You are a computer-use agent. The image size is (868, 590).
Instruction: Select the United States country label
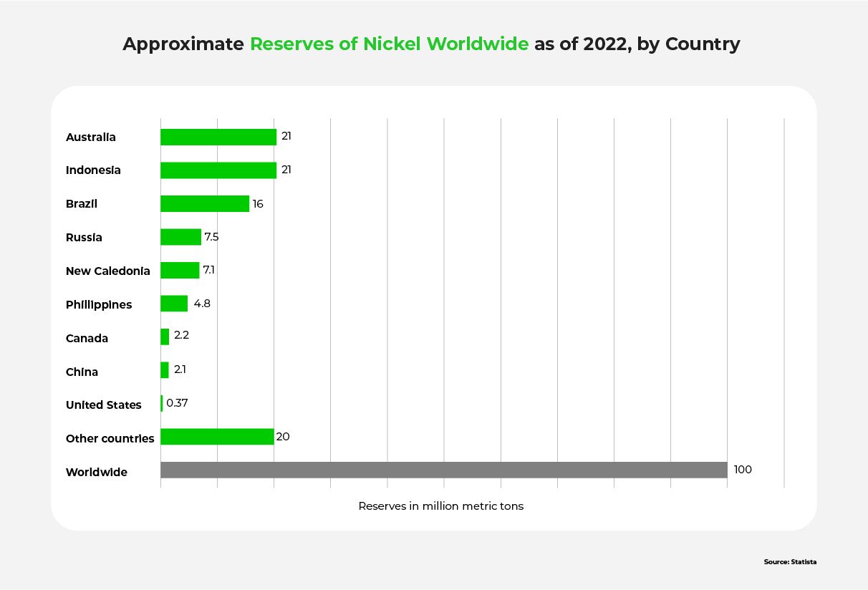coord(104,405)
